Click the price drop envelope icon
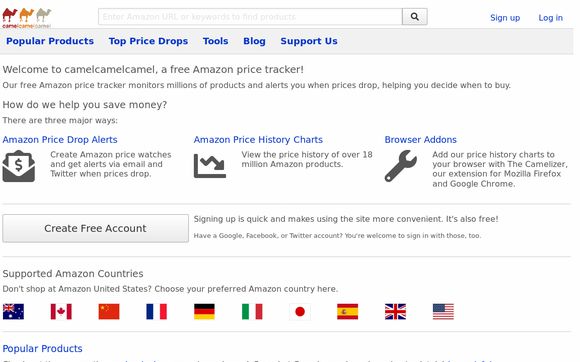This screenshot has height=362, width=580. pyautogui.click(x=18, y=166)
